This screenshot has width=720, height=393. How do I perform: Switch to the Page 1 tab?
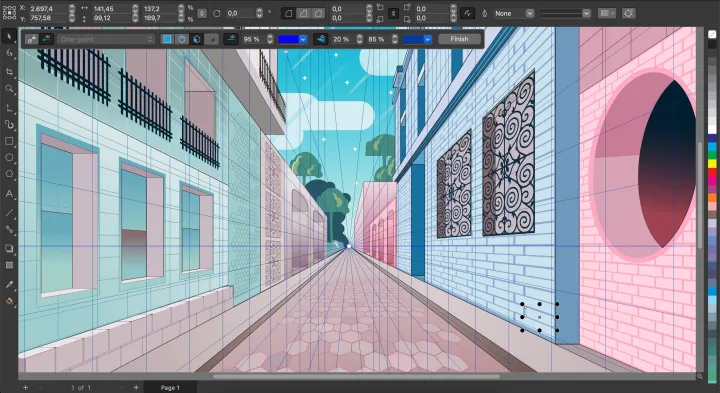click(x=170, y=387)
